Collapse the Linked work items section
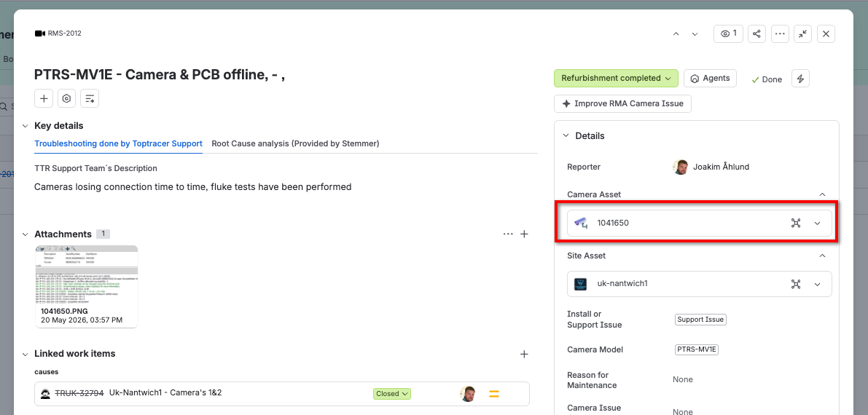 point(25,354)
